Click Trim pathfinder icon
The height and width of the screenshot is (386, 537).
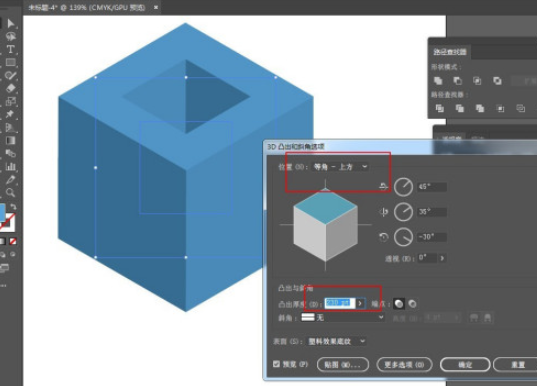click(460, 108)
